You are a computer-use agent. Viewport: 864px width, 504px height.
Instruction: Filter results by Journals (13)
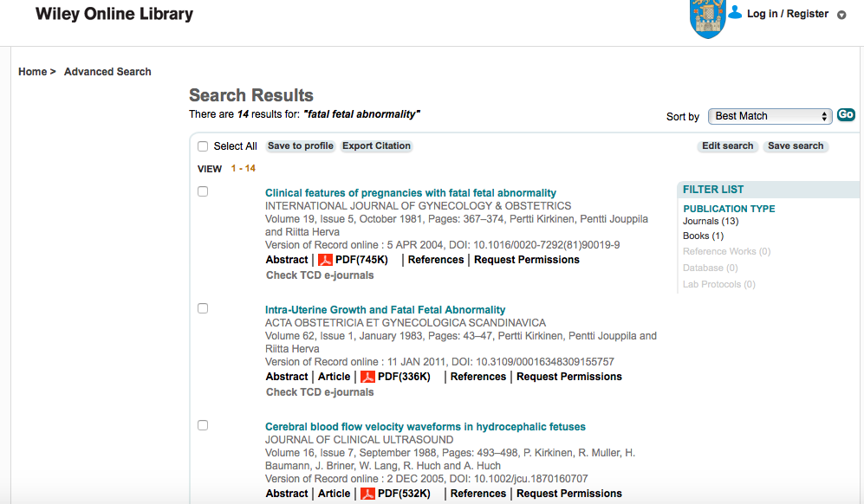tap(710, 222)
